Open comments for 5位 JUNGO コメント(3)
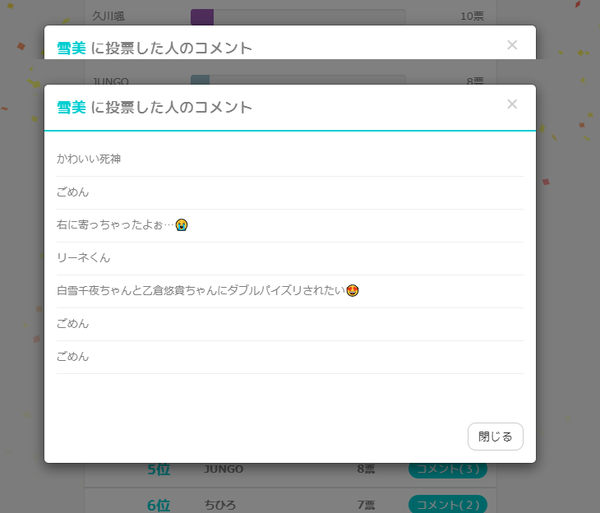Screen dimensions: 600x513 coord(448,470)
